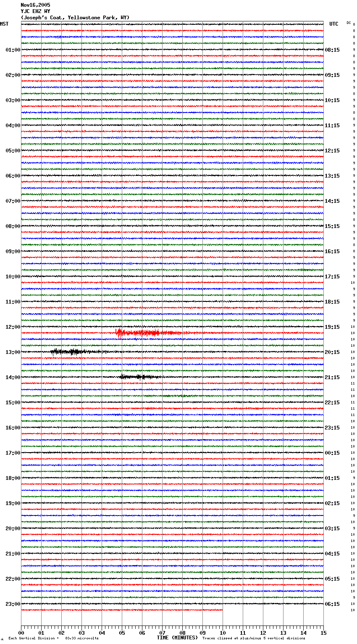Click the "23:15" UTC time label

tap(332, 428)
